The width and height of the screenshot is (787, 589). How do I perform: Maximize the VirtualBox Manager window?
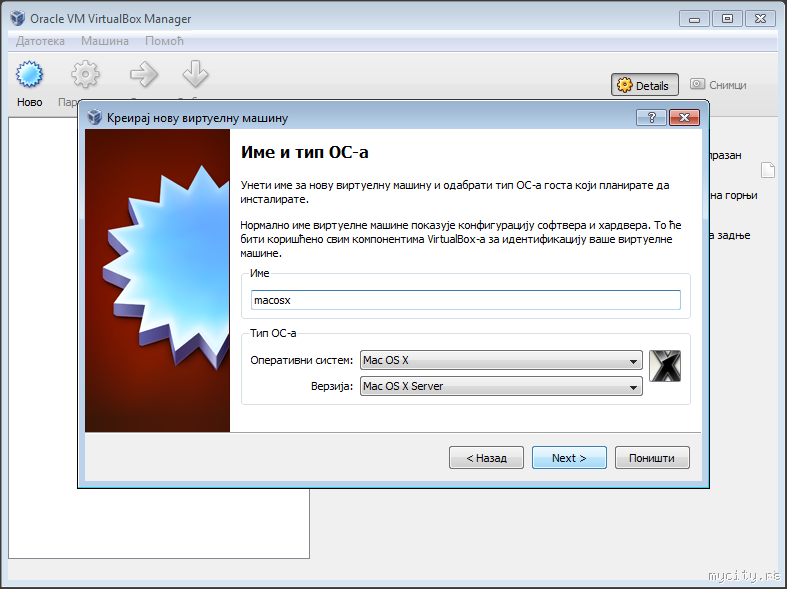(x=727, y=19)
